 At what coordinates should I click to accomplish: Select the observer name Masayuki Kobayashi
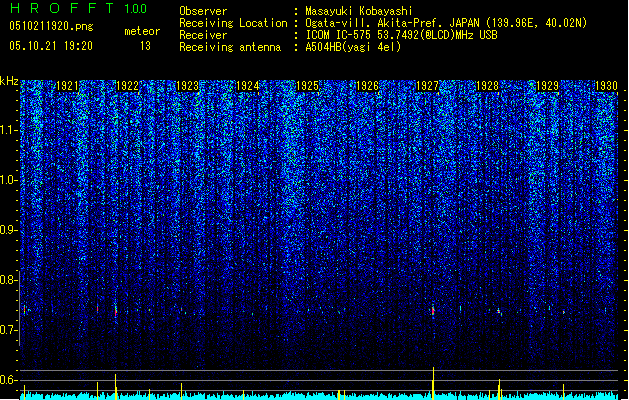click(x=359, y=11)
